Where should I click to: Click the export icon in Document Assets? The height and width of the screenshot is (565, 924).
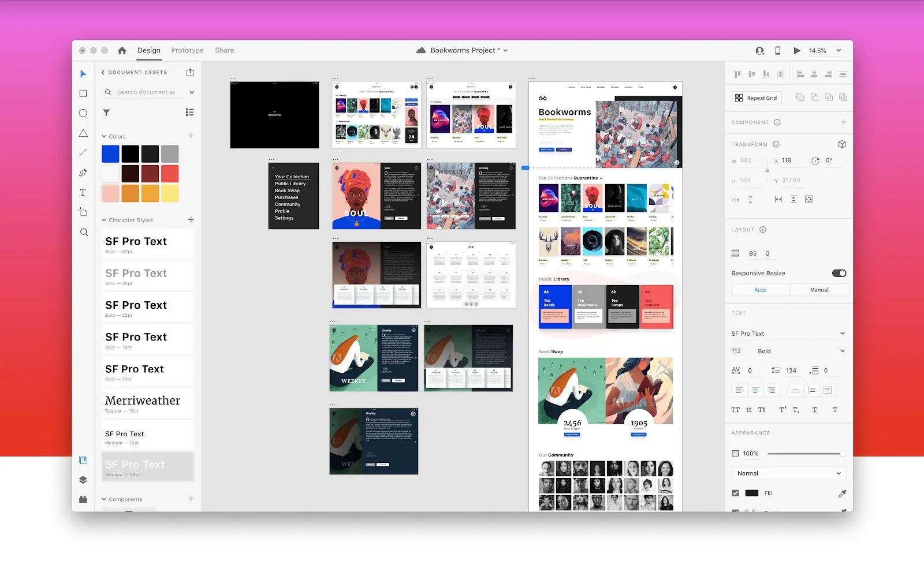190,72
